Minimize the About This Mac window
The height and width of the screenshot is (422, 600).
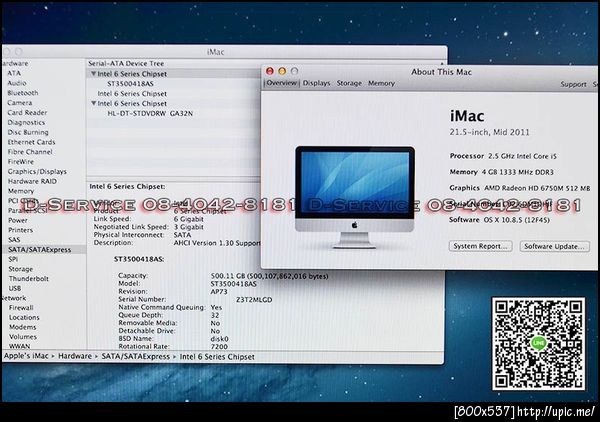pyautogui.click(x=282, y=71)
